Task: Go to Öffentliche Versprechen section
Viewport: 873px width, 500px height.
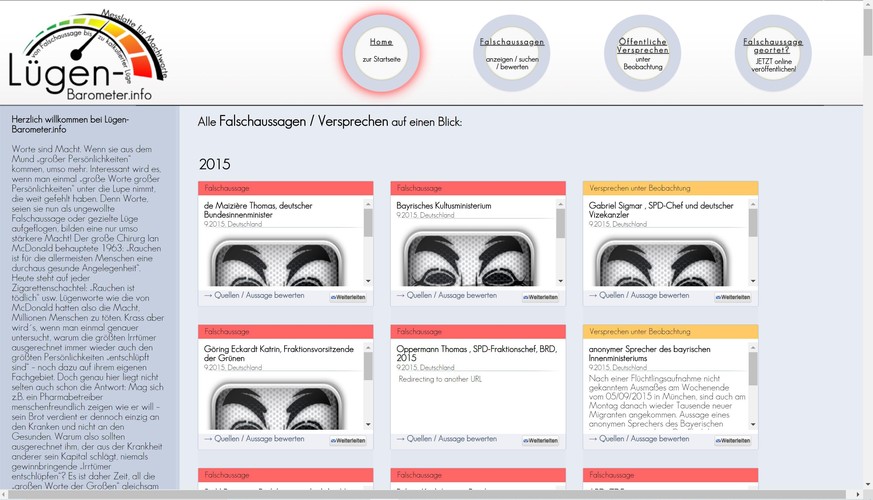Action: (642, 52)
